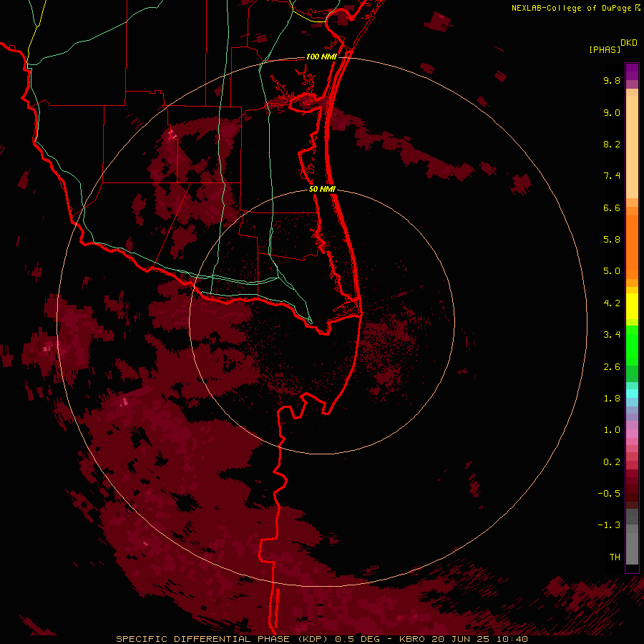Viewport: 644px width, 644px height.
Task: Click the TH threshold label
Action: tap(615, 557)
